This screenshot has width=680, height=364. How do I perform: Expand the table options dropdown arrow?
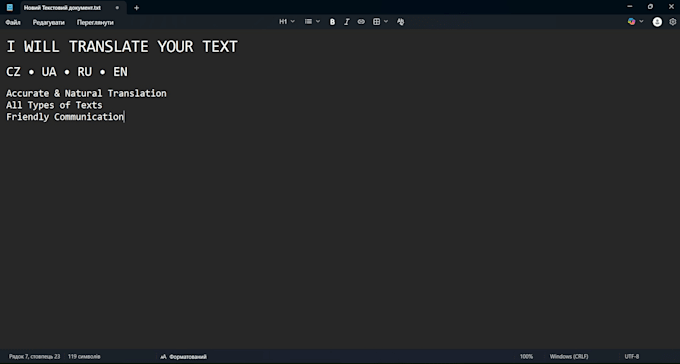[x=386, y=22]
